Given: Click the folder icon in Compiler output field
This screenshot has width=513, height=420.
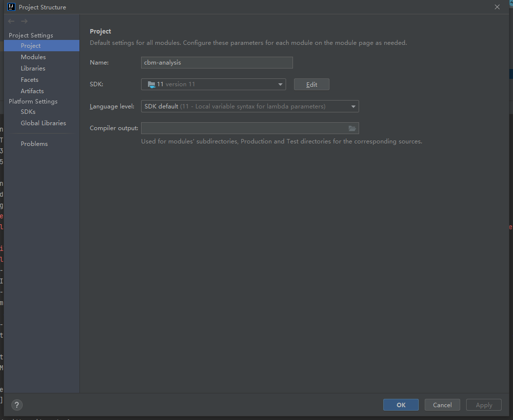Looking at the screenshot, I should click(x=352, y=128).
